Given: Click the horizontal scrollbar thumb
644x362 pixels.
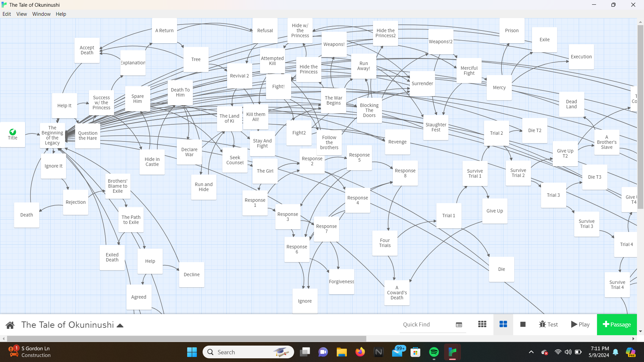Looking at the screenshot, I should [186, 339].
